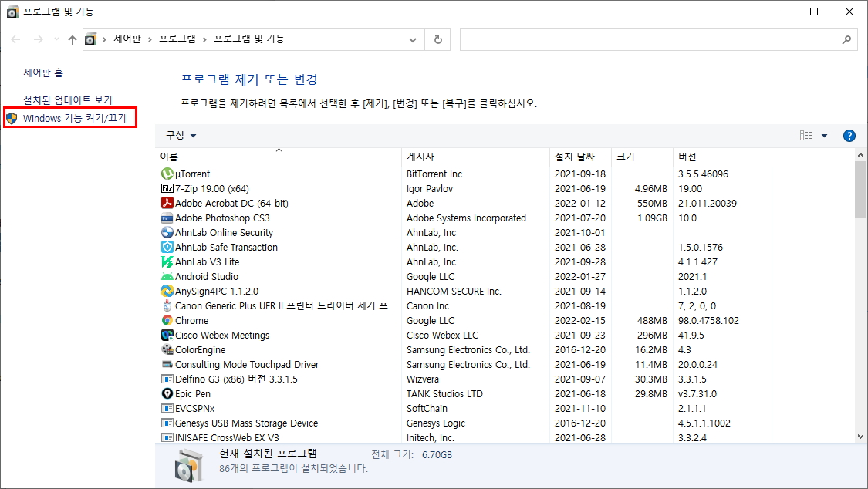
Task: Click the 550MB size cell
Action: tap(652, 203)
